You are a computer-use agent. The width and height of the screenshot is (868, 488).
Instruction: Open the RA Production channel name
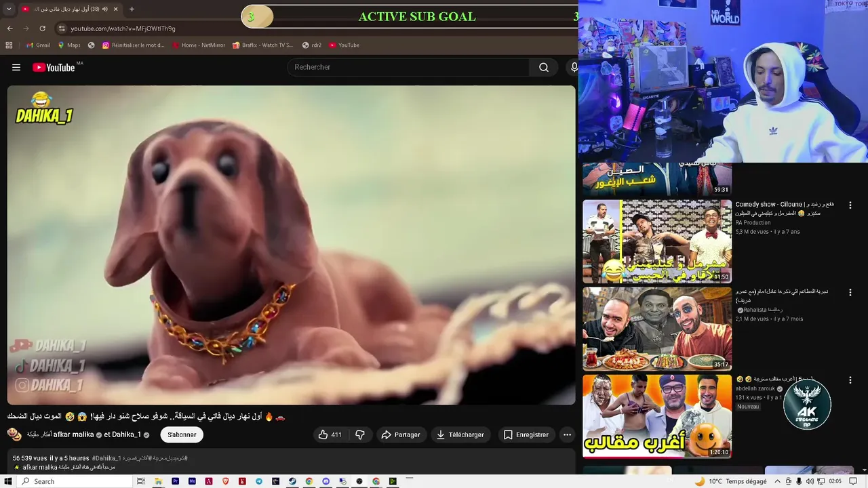(753, 222)
